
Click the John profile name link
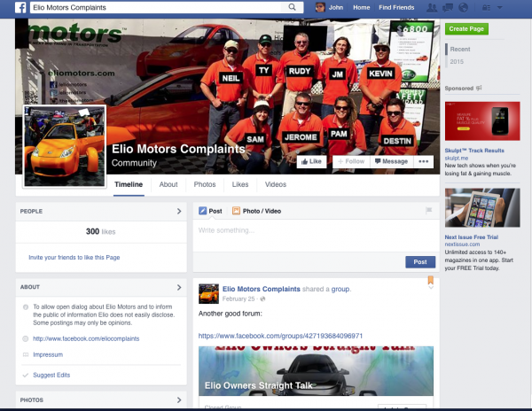pyautogui.click(x=336, y=7)
